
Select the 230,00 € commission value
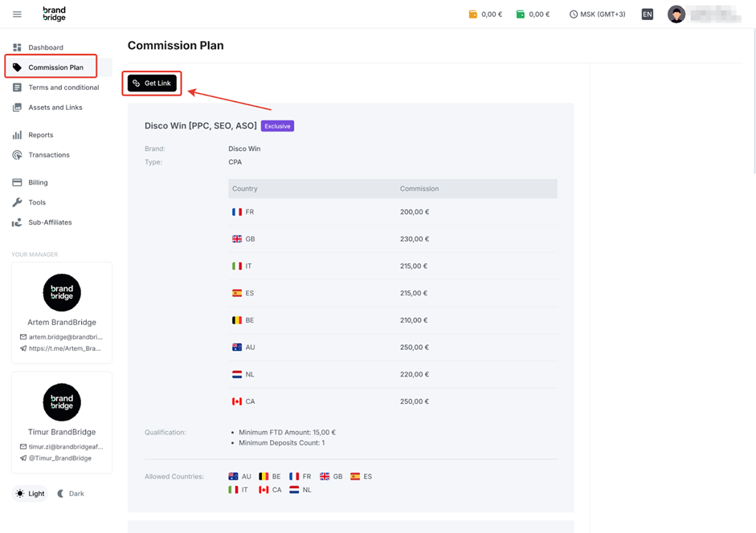(415, 239)
